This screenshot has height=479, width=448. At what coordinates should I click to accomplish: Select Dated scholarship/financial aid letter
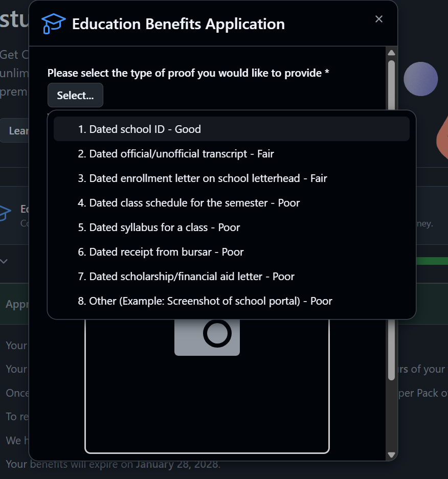[231, 276]
